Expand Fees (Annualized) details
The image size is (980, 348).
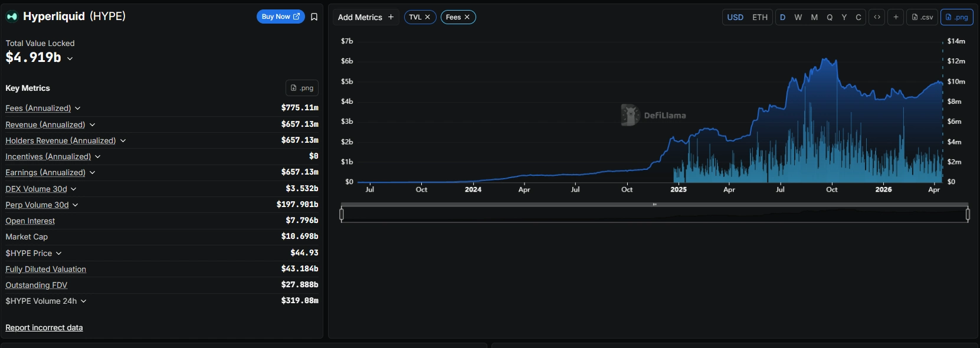click(78, 109)
